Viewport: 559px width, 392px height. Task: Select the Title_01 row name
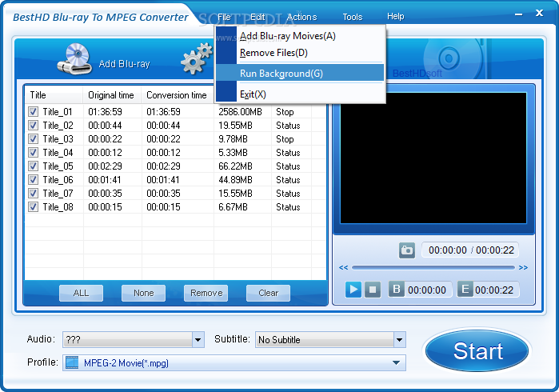(x=58, y=112)
